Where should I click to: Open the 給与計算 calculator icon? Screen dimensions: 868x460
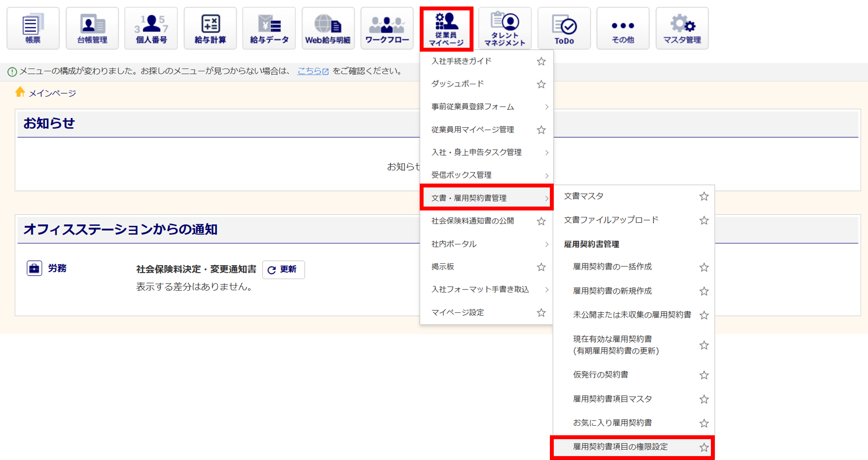tap(210, 28)
